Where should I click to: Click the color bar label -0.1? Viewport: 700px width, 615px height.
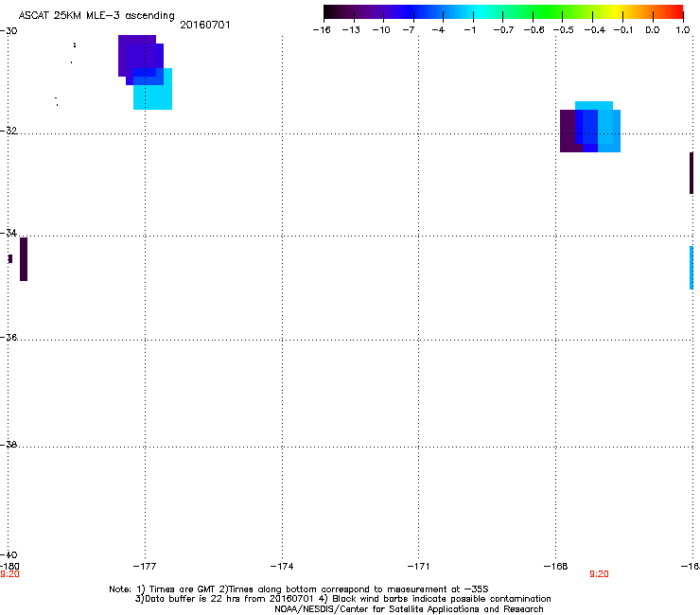click(623, 30)
